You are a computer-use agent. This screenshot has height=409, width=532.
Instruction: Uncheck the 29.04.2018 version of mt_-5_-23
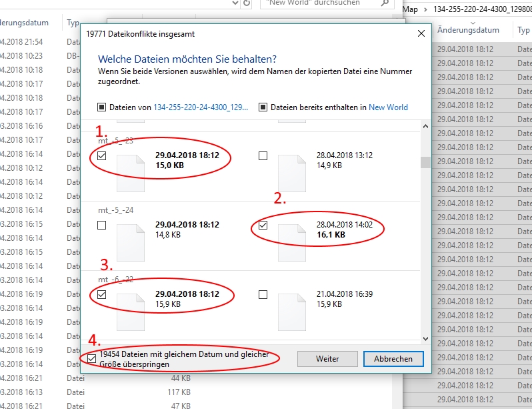click(x=101, y=156)
